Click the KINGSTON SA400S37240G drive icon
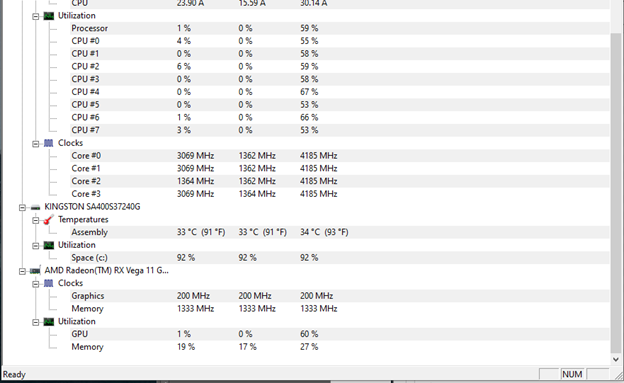624x383 pixels. (x=35, y=207)
